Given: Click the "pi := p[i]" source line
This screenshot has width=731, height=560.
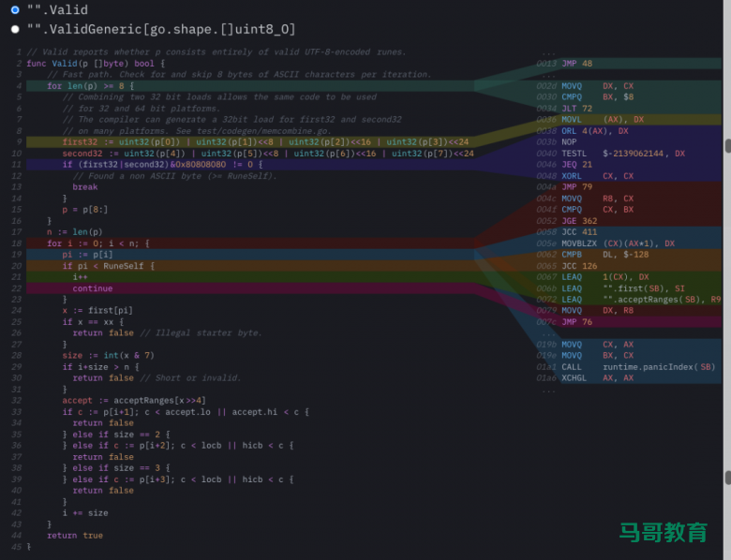Looking at the screenshot, I should [86, 254].
